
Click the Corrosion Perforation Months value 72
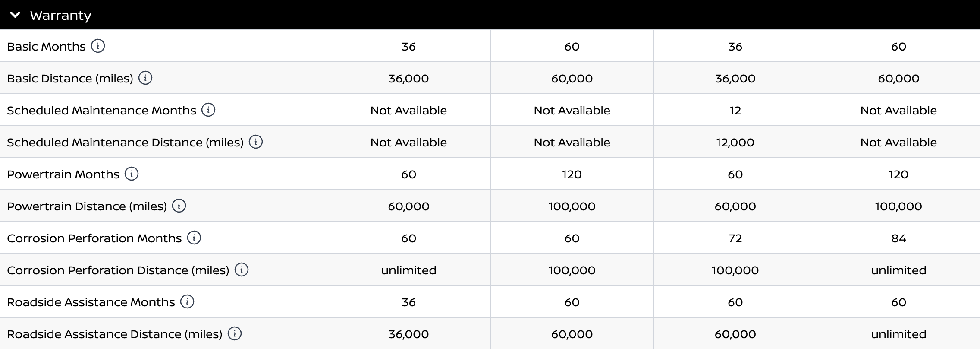735,238
